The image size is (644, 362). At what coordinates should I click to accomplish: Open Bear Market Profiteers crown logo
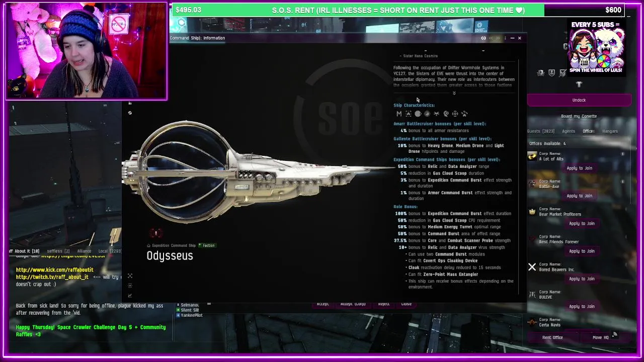point(532,212)
